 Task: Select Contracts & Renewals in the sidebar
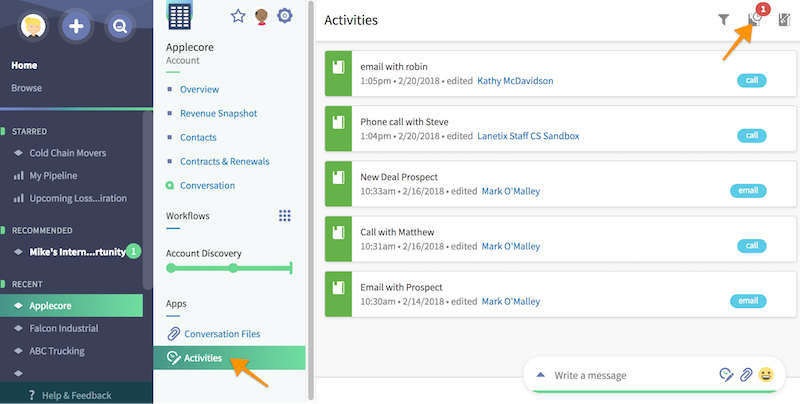pyautogui.click(x=224, y=161)
